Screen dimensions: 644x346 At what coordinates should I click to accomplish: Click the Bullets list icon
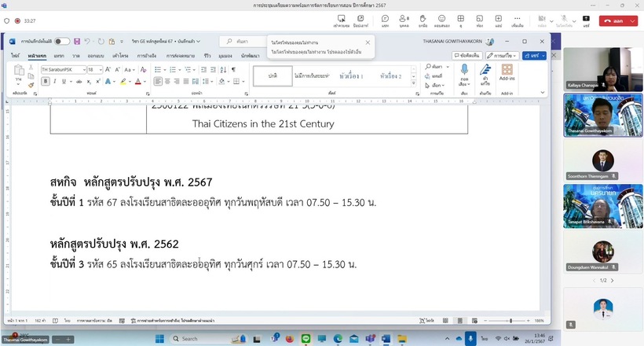[x=158, y=69]
